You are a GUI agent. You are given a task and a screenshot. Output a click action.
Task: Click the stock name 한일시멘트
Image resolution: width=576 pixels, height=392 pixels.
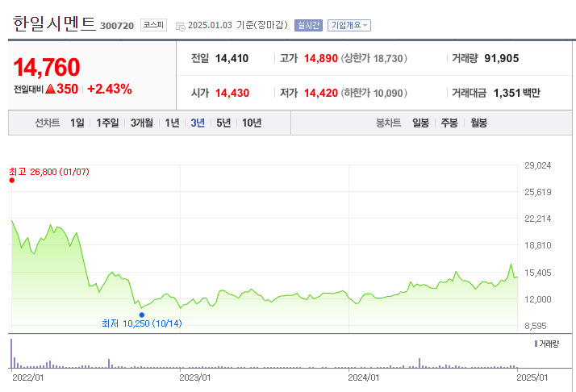[x=54, y=24]
